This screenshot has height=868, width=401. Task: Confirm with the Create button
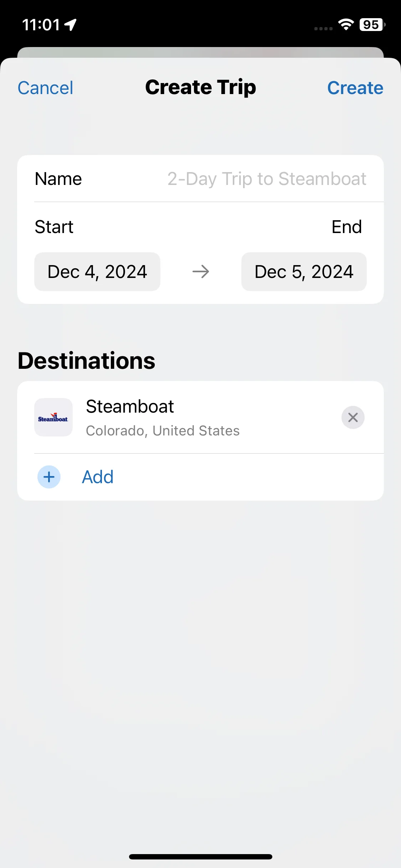355,88
